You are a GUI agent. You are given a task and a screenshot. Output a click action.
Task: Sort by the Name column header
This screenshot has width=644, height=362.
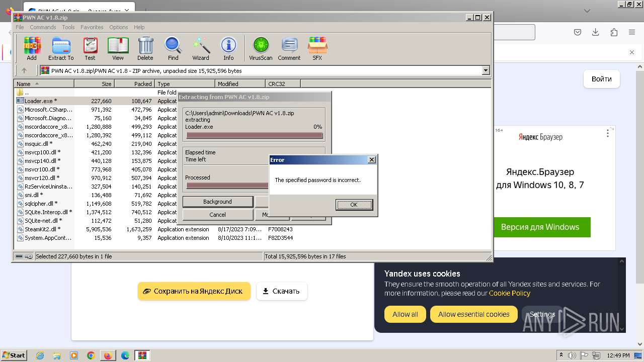point(44,83)
